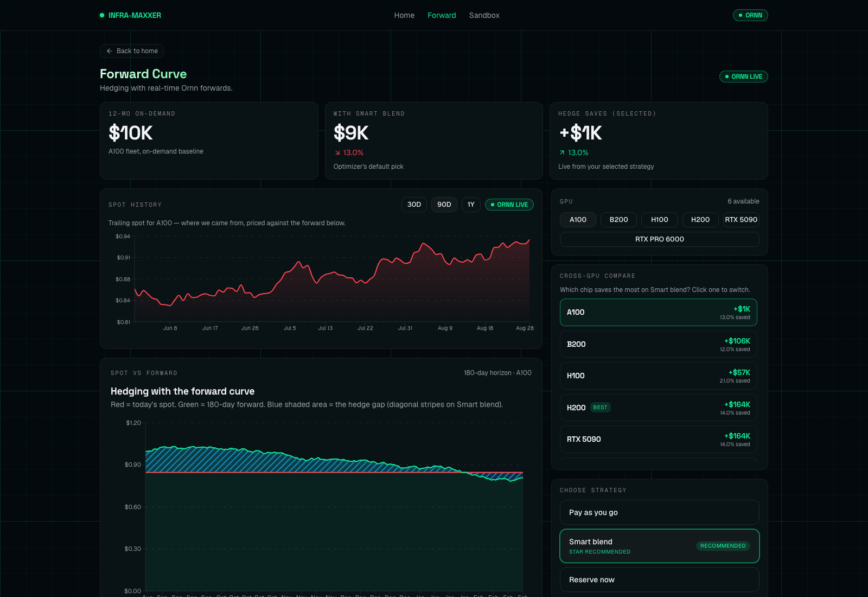This screenshot has height=597, width=868.
Task: Click the Optimizer's default pick text
Action: coord(368,167)
